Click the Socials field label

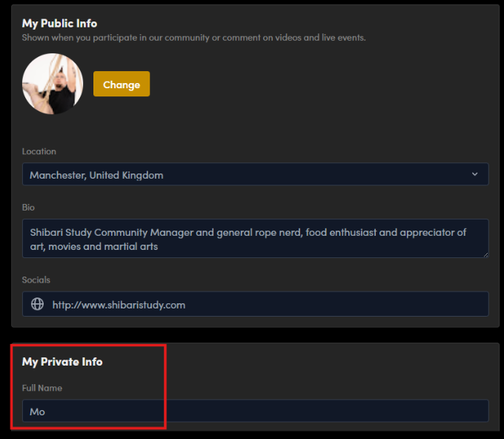tap(36, 280)
